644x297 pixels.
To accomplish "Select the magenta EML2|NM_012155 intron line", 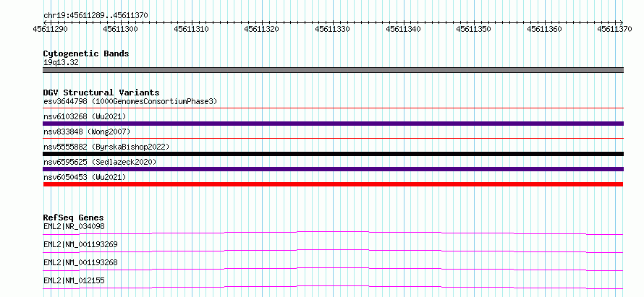I will click(x=333, y=287).
